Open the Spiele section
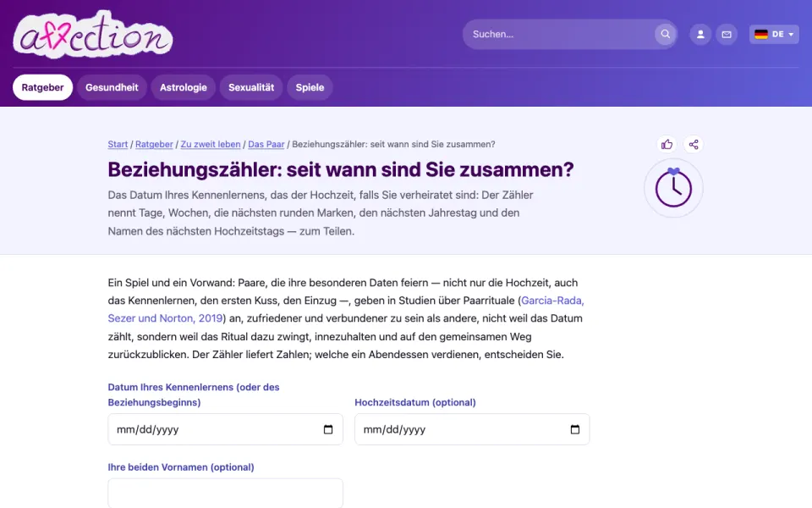 tap(310, 87)
